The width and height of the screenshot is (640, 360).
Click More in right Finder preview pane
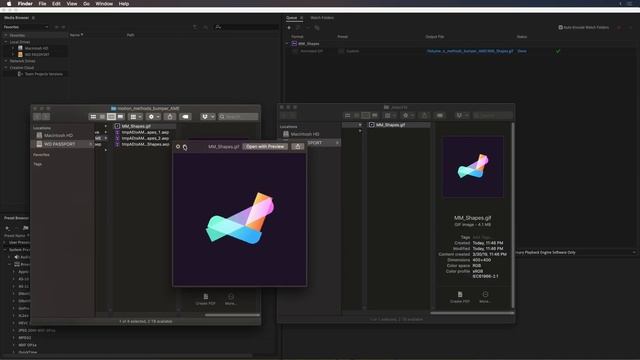485,297
